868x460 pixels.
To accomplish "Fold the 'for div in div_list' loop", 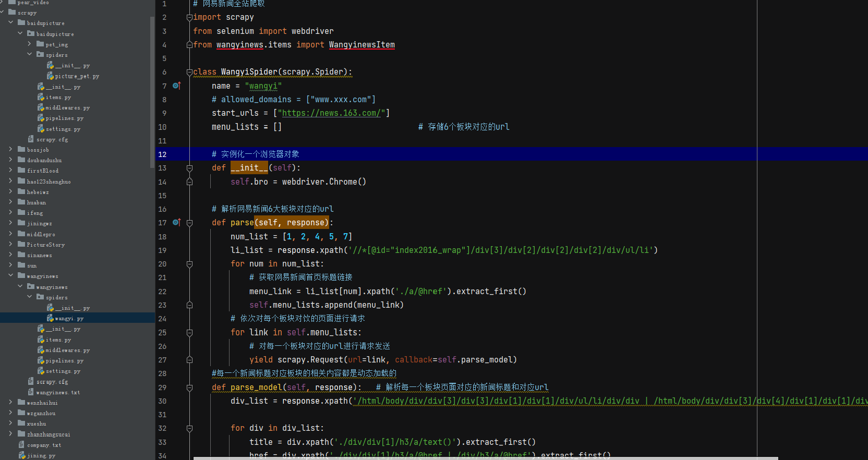I will pyautogui.click(x=189, y=428).
